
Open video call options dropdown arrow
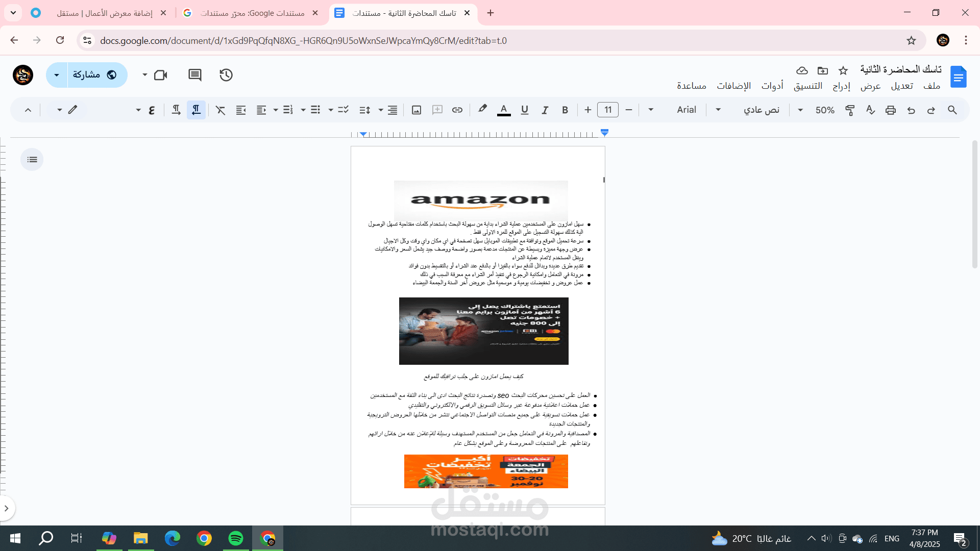pyautogui.click(x=145, y=75)
